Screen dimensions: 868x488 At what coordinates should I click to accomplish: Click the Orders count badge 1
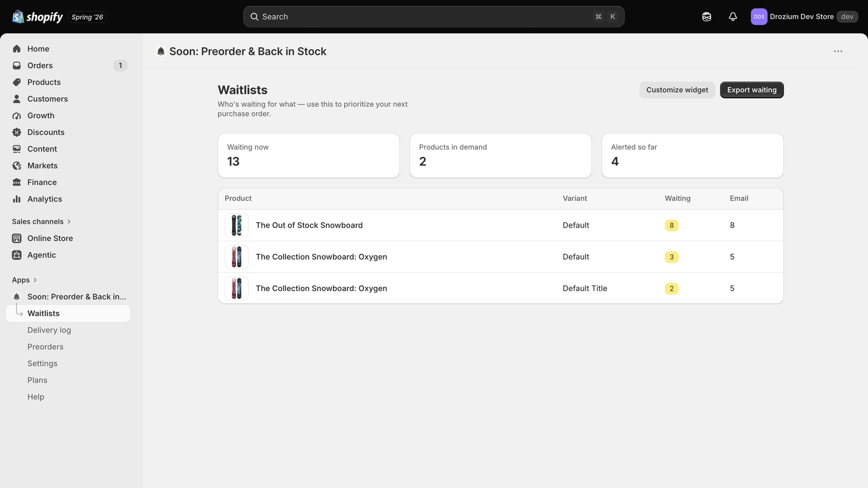pos(120,66)
